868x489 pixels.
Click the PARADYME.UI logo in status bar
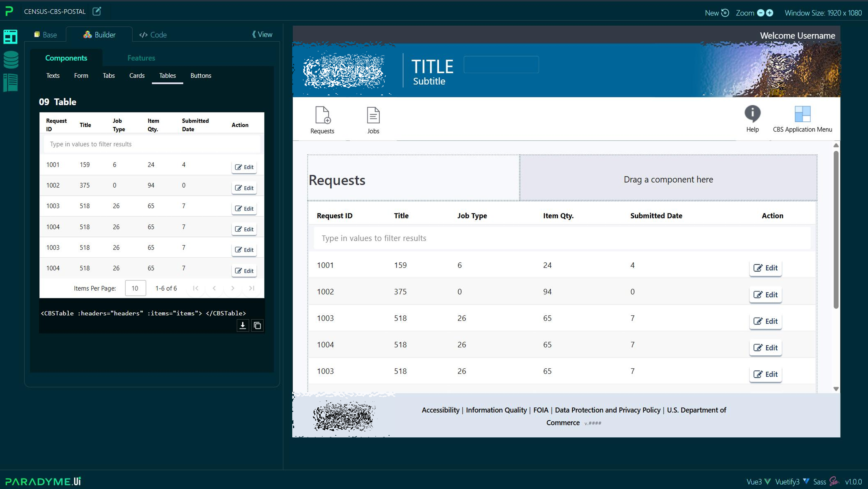[43, 481]
